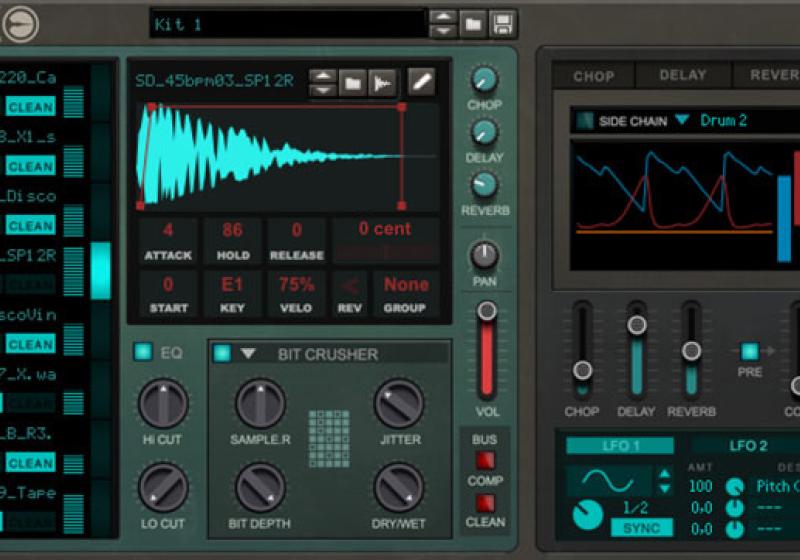Toggle Clean on the _Disco drum pad

[x=31, y=225]
